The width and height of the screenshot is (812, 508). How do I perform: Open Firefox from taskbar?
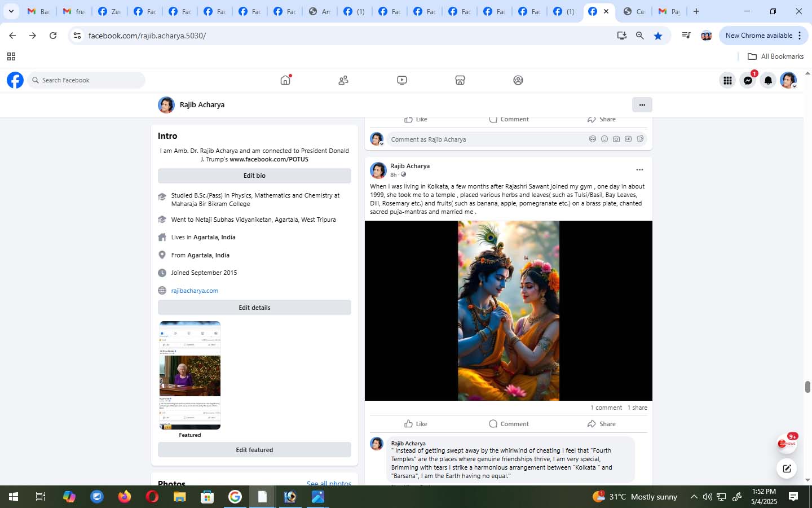tap(124, 497)
